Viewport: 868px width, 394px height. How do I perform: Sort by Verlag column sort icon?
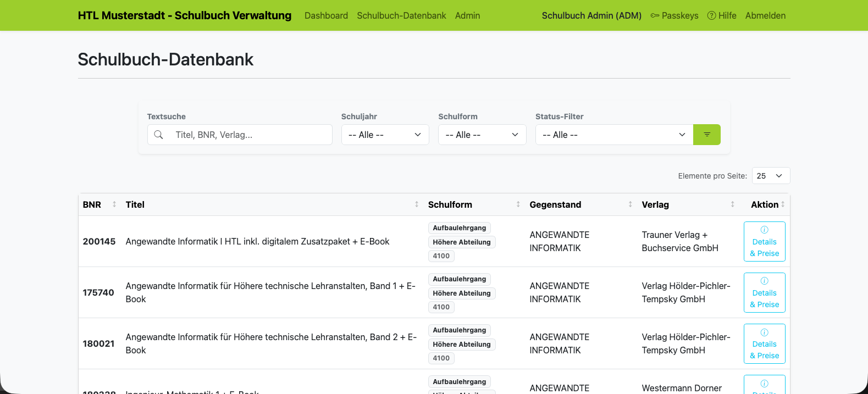[x=732, y=204]
